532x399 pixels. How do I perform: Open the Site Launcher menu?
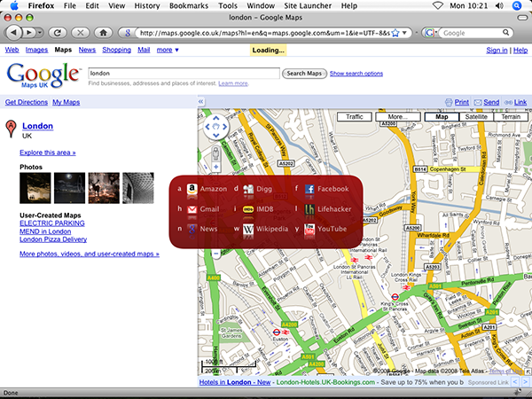[x=308, y=5]
